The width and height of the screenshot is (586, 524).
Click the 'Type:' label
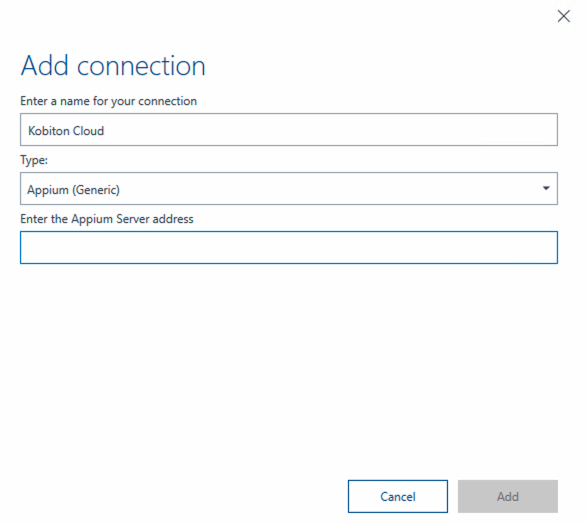(x=34, y=160)
